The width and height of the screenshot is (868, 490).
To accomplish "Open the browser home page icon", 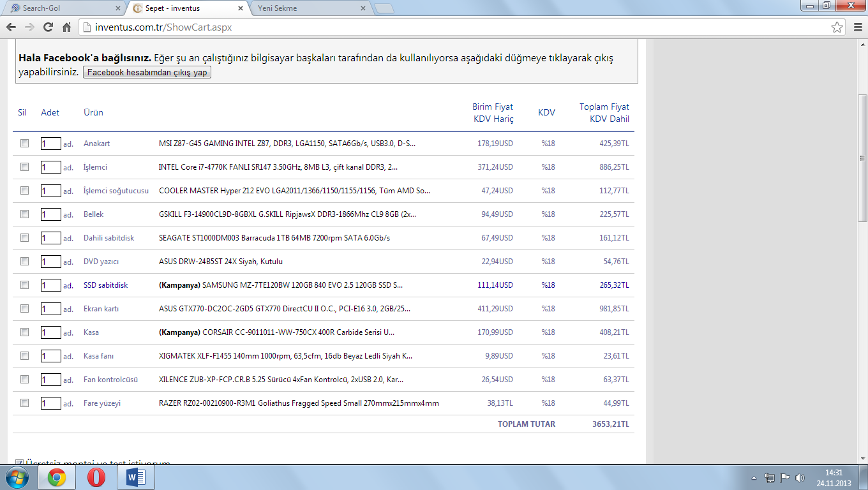I will pyautogui.click(x=66, y=27).
